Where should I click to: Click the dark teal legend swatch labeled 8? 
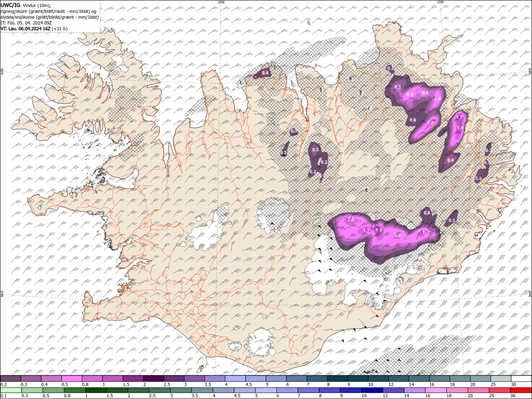[x=337, y=379]
